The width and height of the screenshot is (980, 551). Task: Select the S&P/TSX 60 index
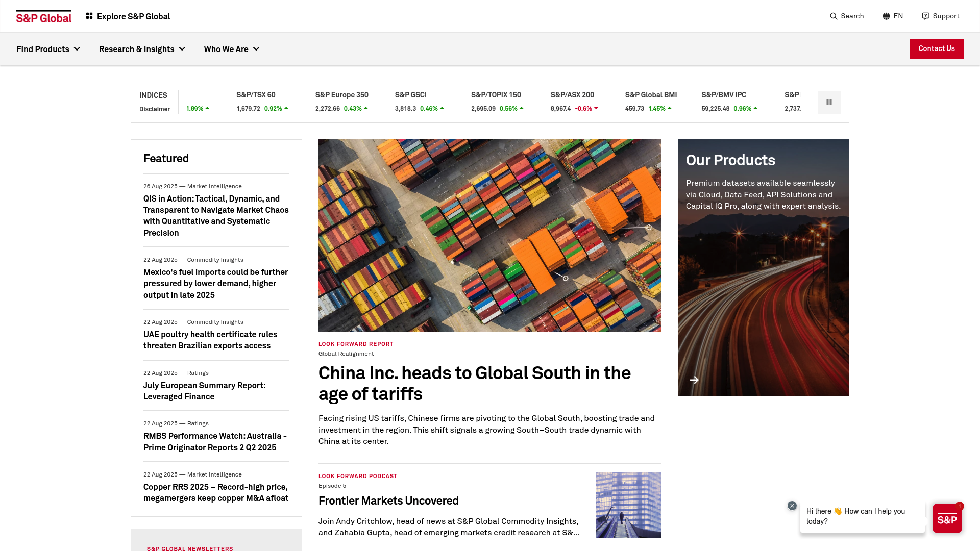click(x=256, y=95)
